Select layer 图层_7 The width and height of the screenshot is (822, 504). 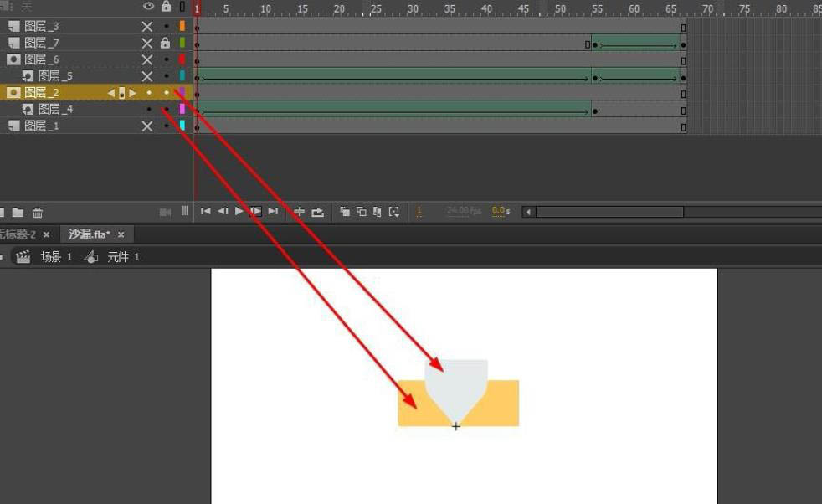41,43
